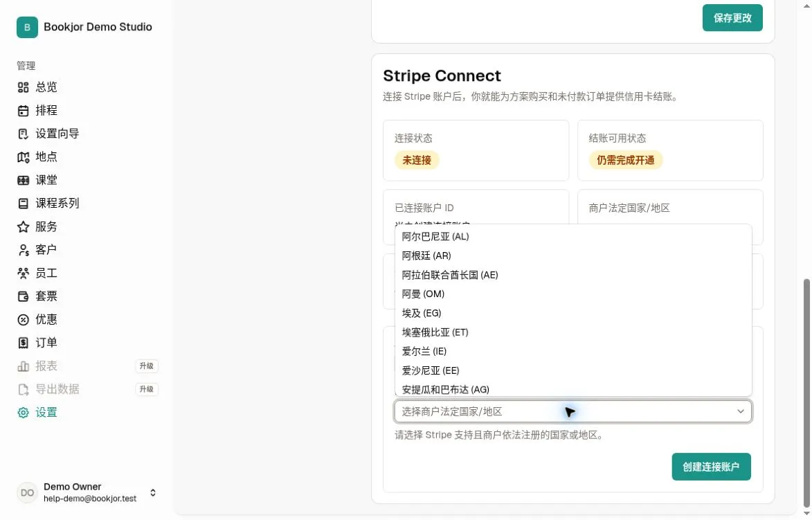This screenshot has width=812, height=520.
Task: Open 服务 star icon in sidebar
Action: click(x=23, y=227)
